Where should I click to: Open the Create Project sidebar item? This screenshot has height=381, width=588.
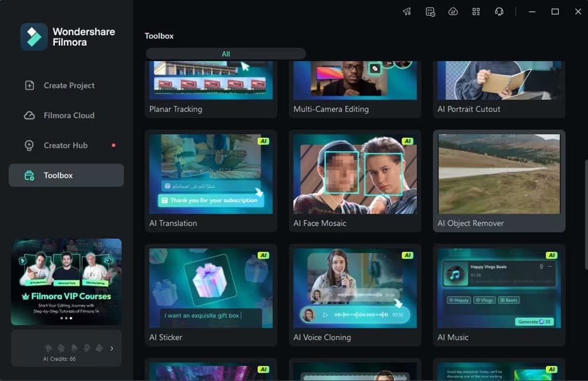(x=66, y=85)
